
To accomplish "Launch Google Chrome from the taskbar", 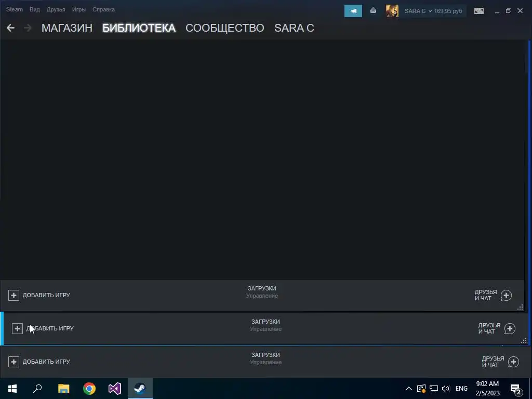I will (89, 389).
